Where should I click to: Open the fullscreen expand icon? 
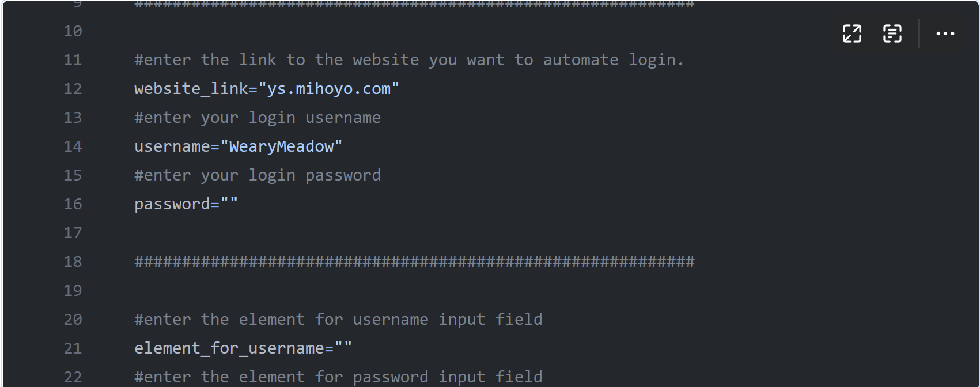tap(852, 33)
